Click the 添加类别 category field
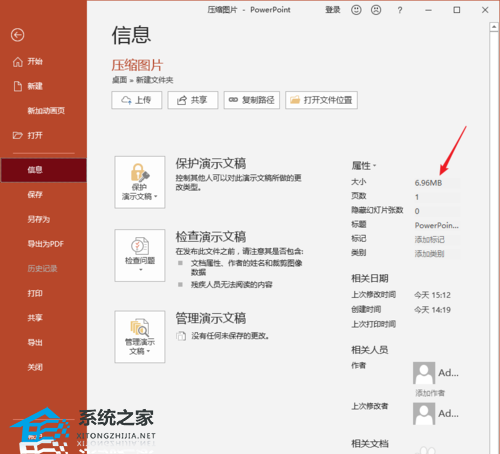 (x=437, y=254)
